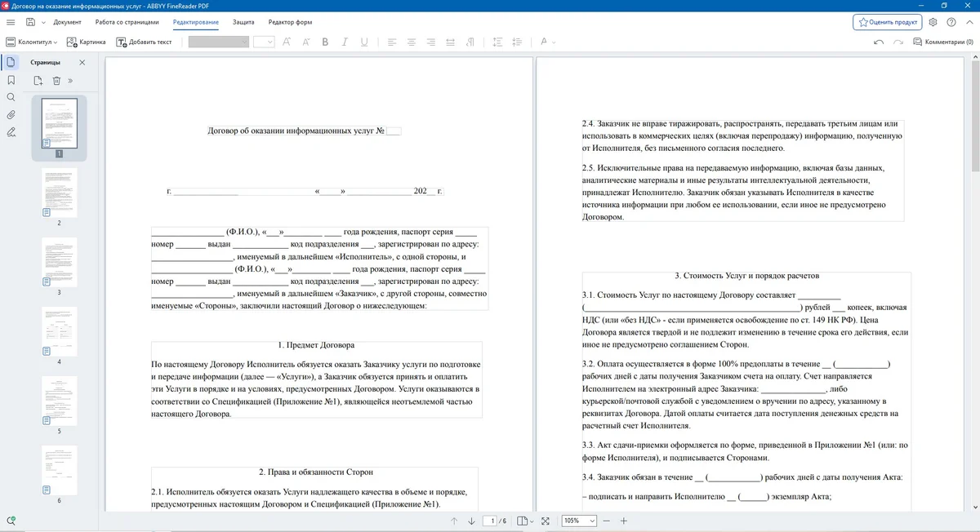The height and width of the screenshot is (532, 980).
Task: Select page 3 thumbnail
Action: point(59,262)
